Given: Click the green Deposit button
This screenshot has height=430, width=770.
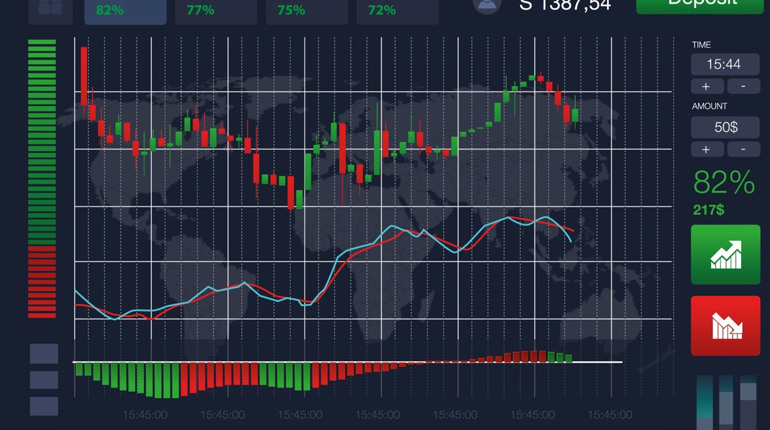Looking at the screenshot, I should (x=701, y=6).
